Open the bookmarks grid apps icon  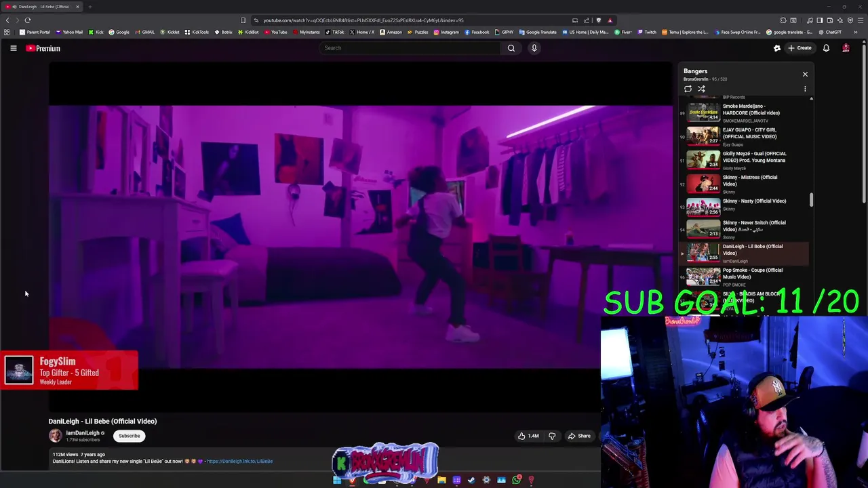(7, 32)
